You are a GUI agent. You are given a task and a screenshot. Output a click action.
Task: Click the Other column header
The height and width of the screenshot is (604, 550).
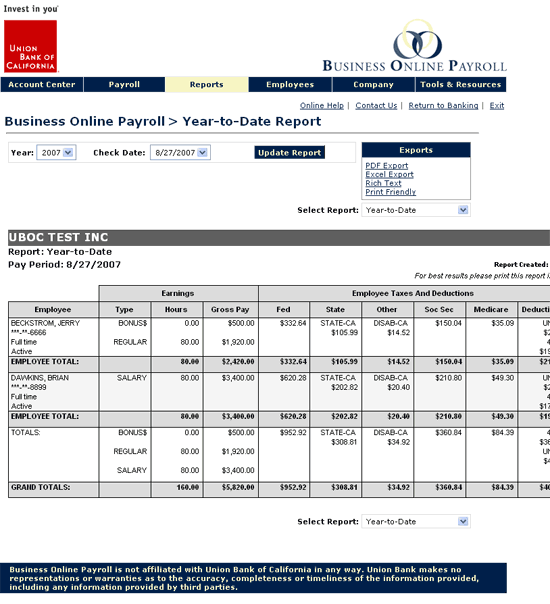pyautogui.click(x=387, y=309)
